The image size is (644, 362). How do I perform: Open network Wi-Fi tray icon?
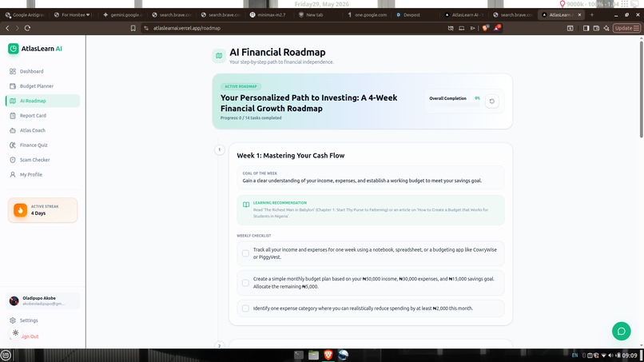pos(603,356)
